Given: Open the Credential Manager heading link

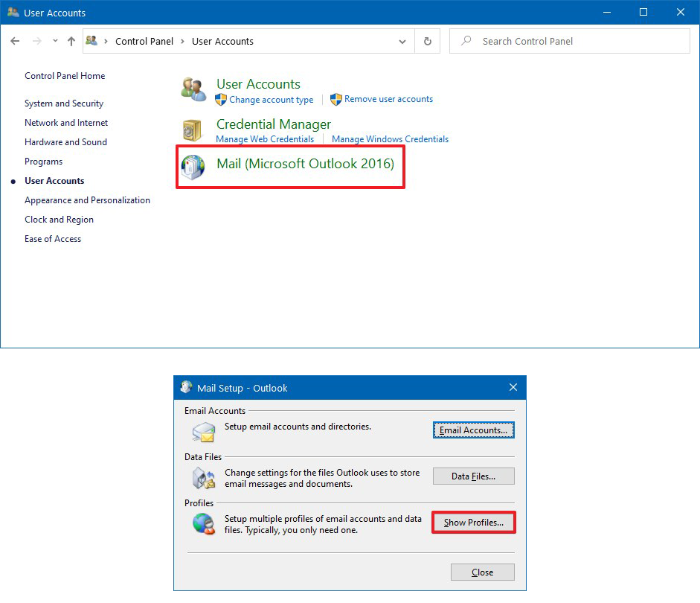Looking at the screenshot, I should 274,124.
